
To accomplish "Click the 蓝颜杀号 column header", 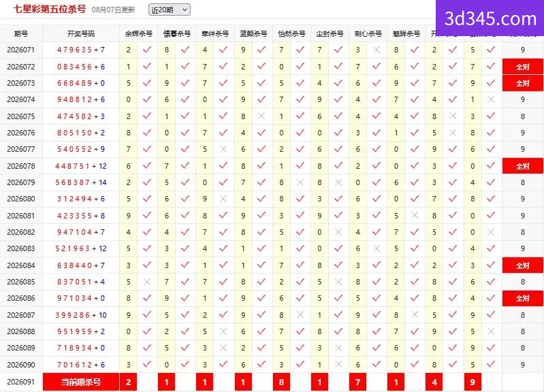I will pos(253,33).
